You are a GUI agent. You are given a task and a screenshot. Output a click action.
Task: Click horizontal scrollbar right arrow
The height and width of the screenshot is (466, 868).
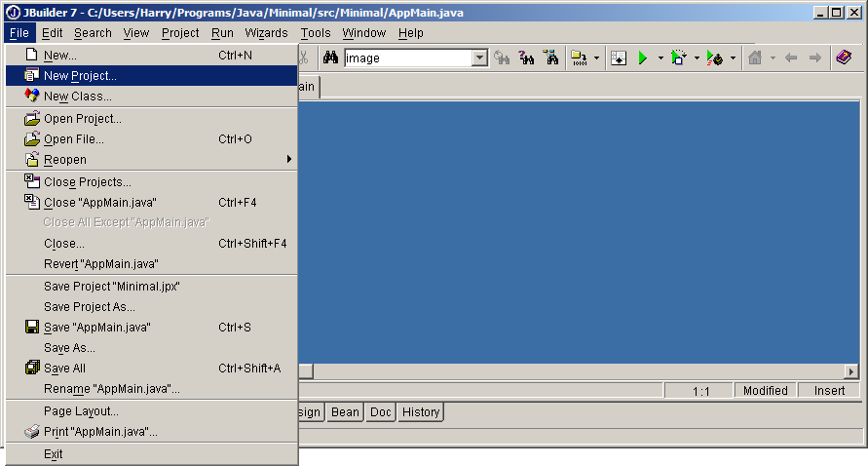[x=851, y=371]
